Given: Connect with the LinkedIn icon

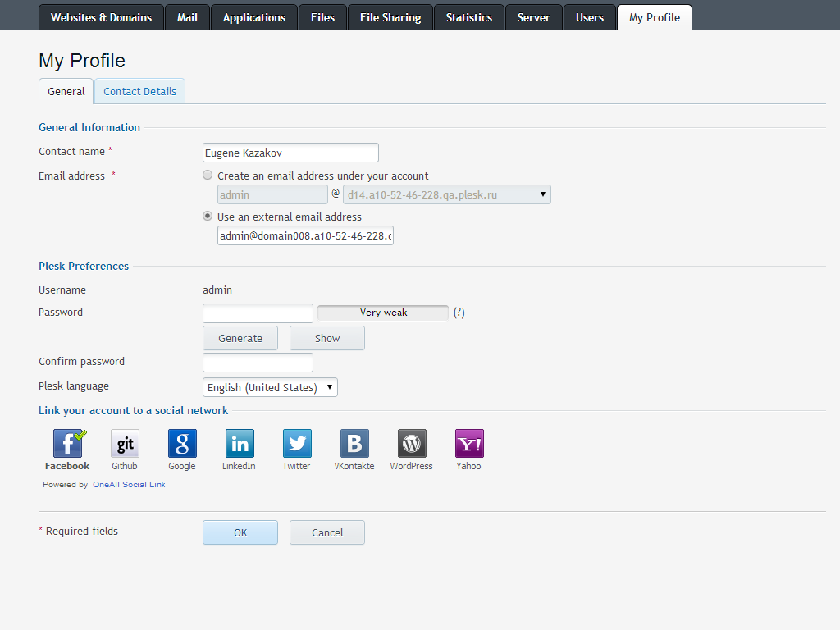Looking at the screenshot, I should [240, 444].
